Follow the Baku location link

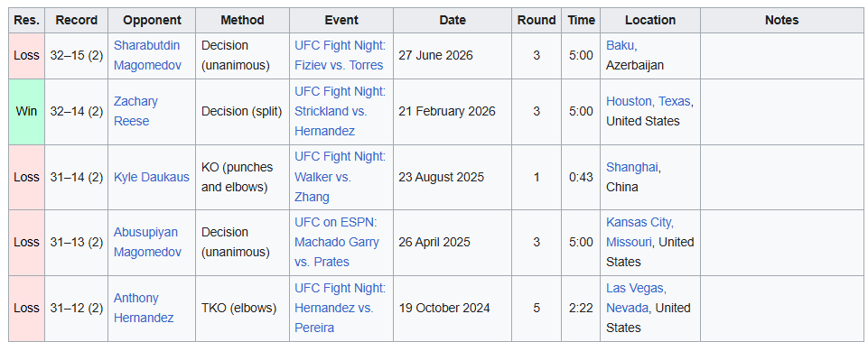[620, 45]
